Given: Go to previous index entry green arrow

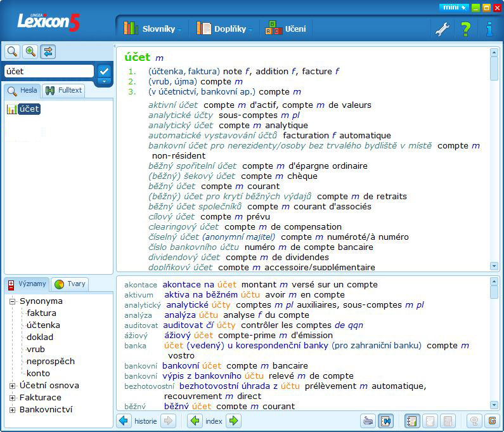Looking at the screenshot, I should click(x=195, y=421).
